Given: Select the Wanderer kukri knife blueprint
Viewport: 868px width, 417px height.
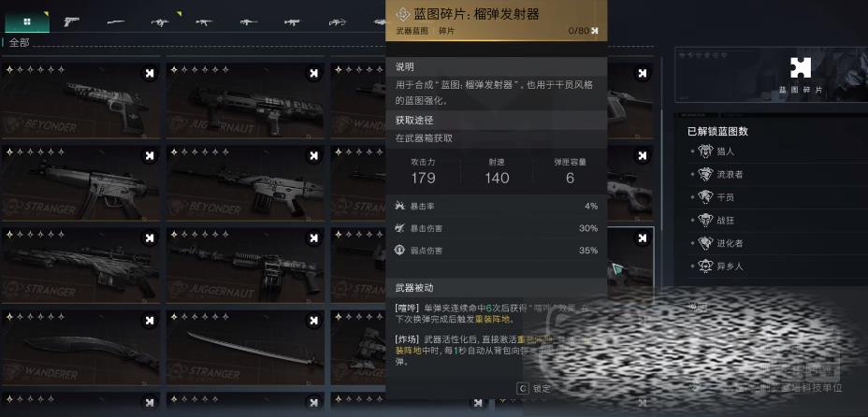Looking at the screenshot, I should click(x=80, y=347).
